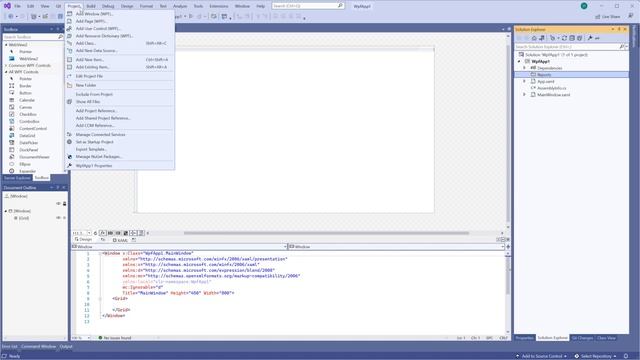The height and width of the screenshot is (360, 640).
Task: Select the CheckBox control in Toolbox
Action: point(28,114)
